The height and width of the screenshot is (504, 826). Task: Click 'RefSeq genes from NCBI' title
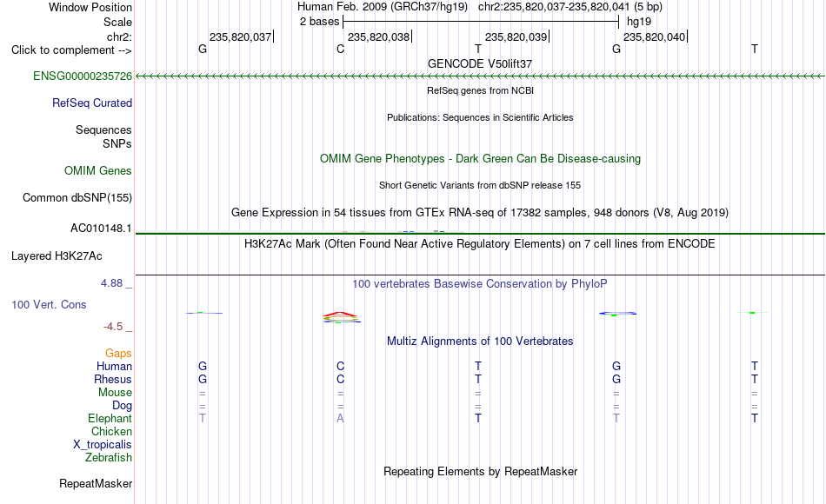pyautogui.click(x=480, y=90)
